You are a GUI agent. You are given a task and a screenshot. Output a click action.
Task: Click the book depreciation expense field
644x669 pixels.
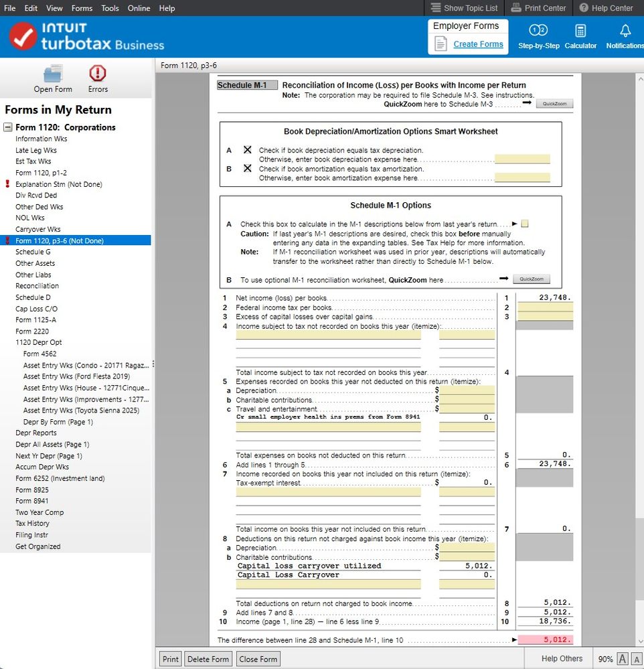click(x=522, y=159)
